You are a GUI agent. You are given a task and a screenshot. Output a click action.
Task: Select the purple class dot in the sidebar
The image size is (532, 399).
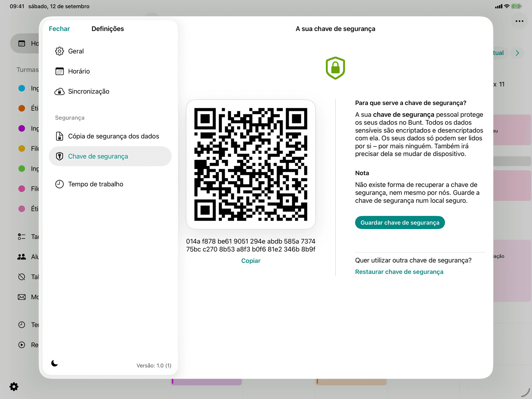tap(22, 128)
